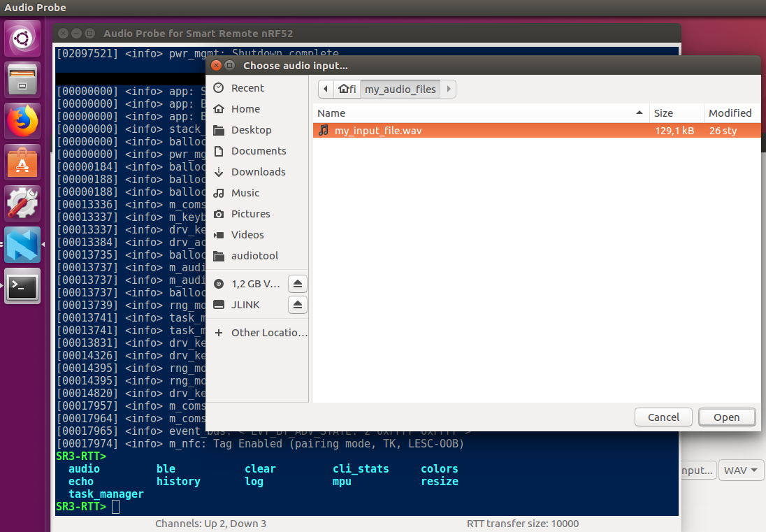The width and height of the screenshot is (766, 532).
Task: Open Ubuntu Software from the dock
Action: tap(22, 163)
